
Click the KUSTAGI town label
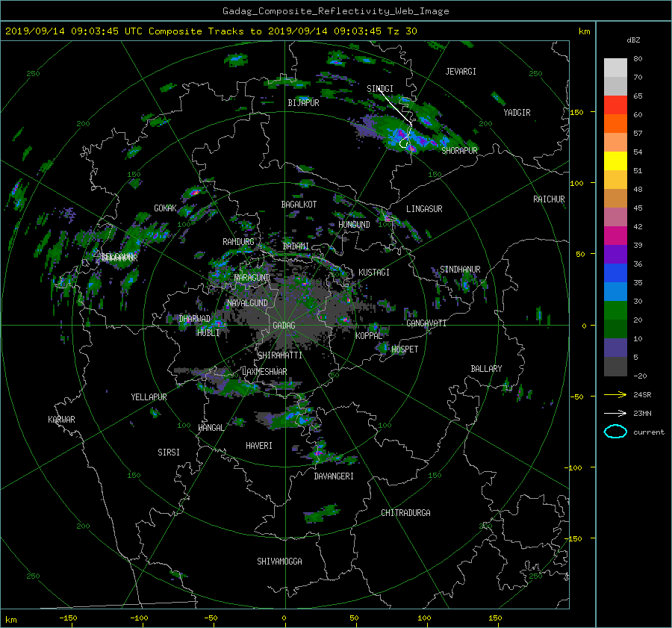click(x=374, y=273)
